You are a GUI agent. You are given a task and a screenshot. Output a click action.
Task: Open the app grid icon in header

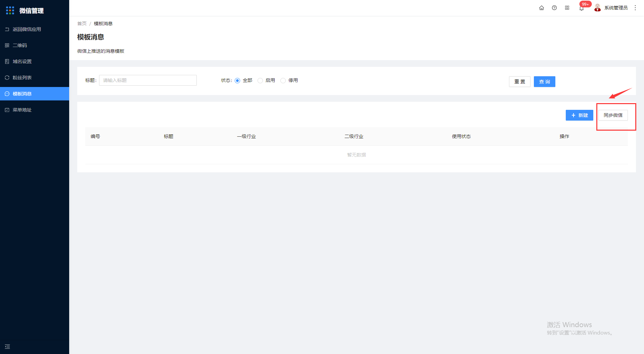coord(567,8)
